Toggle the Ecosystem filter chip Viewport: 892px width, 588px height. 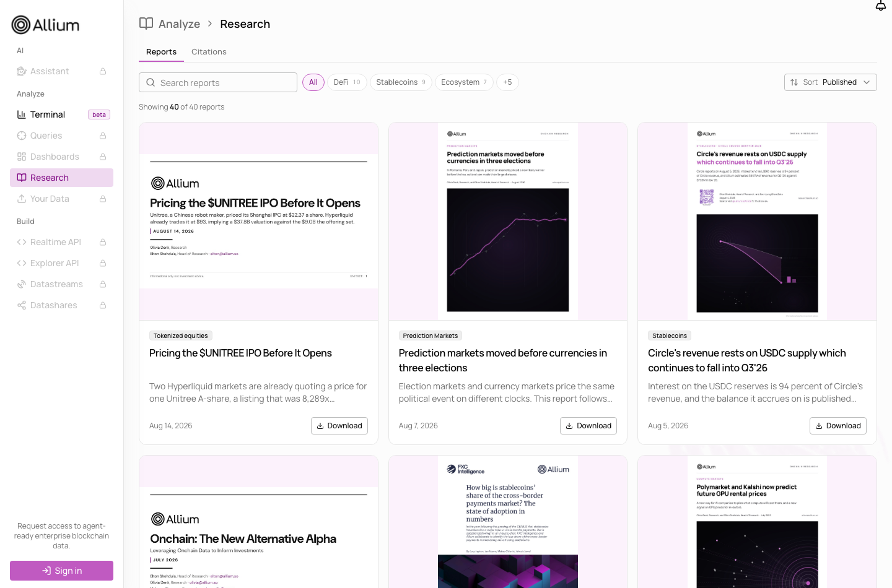click(464, 82)
